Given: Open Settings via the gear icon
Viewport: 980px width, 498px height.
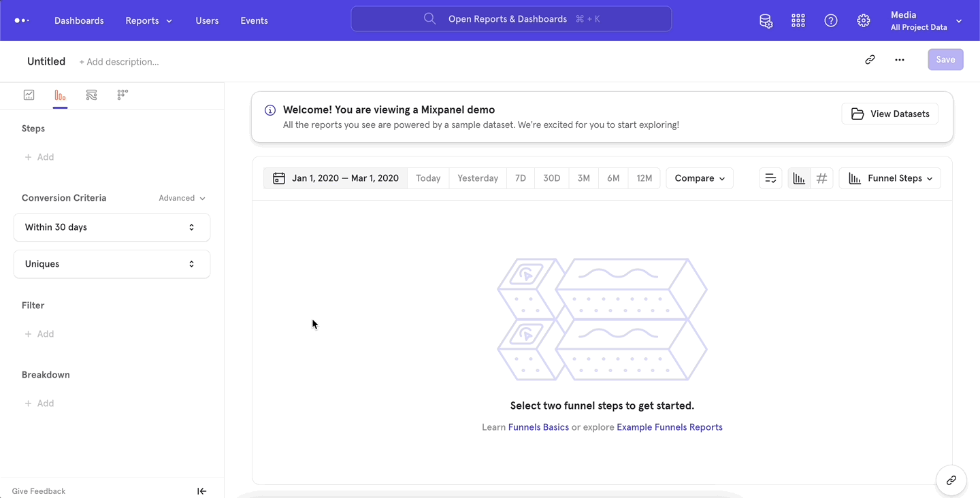Looking at the screenshot, I should [x=863, y=20].
